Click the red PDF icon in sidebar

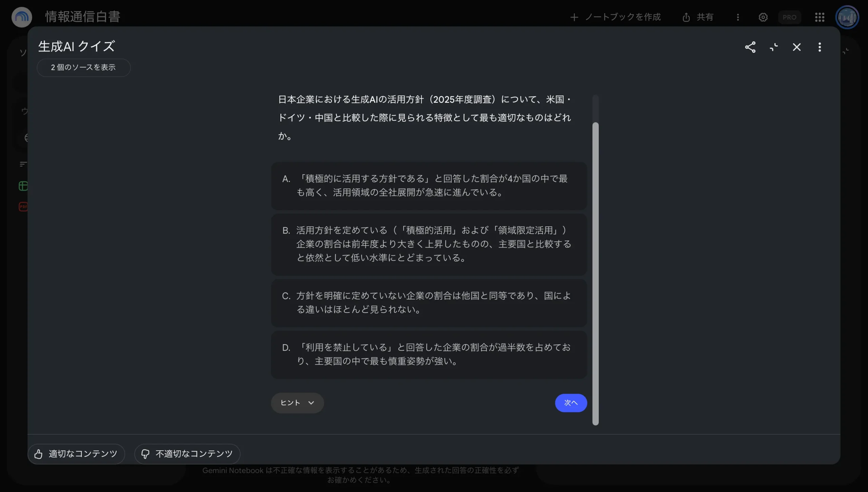(23, 206)
